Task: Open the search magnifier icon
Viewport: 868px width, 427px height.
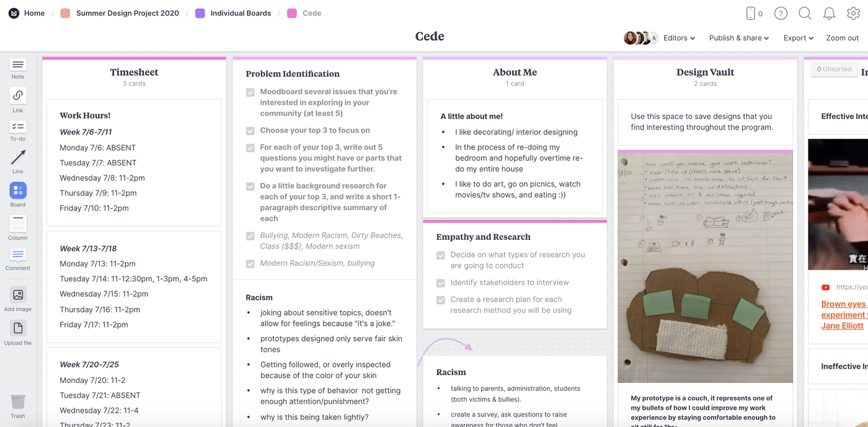Action: click(x=805, y=13)
